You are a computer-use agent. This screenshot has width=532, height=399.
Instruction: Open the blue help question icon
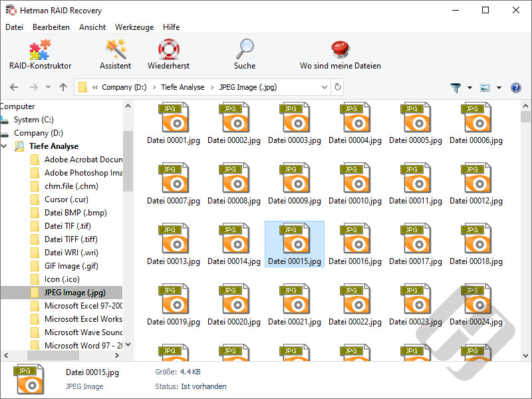point(516,88)
